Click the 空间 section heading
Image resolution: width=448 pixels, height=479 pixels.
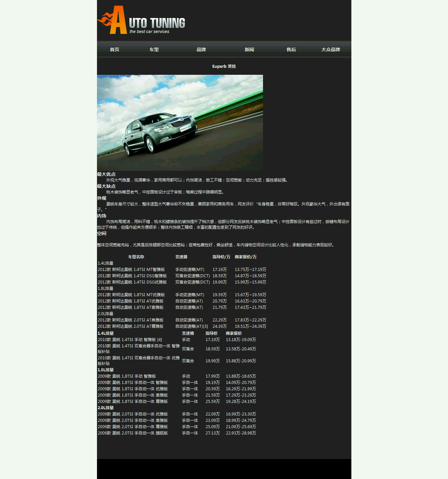tap(102, 233)
